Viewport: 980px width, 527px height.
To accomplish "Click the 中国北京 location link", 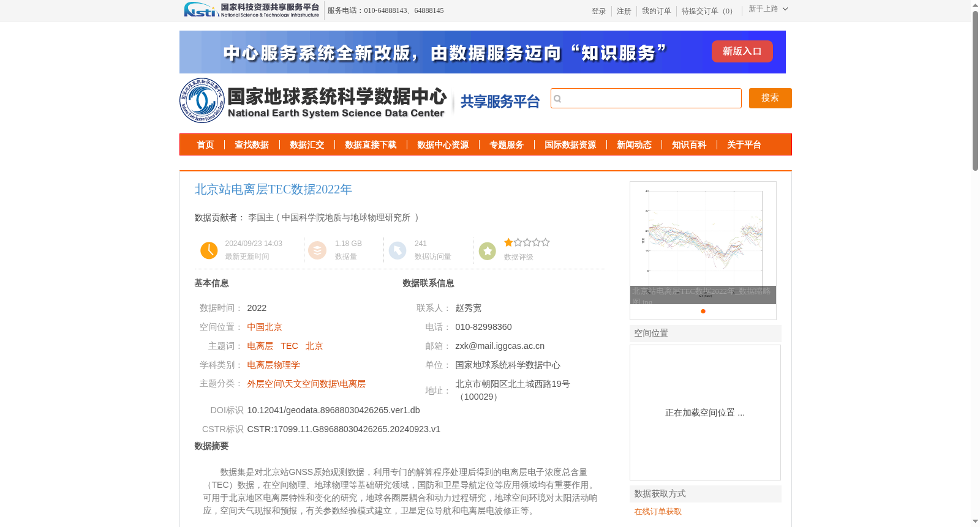I will tap(265, 327).
